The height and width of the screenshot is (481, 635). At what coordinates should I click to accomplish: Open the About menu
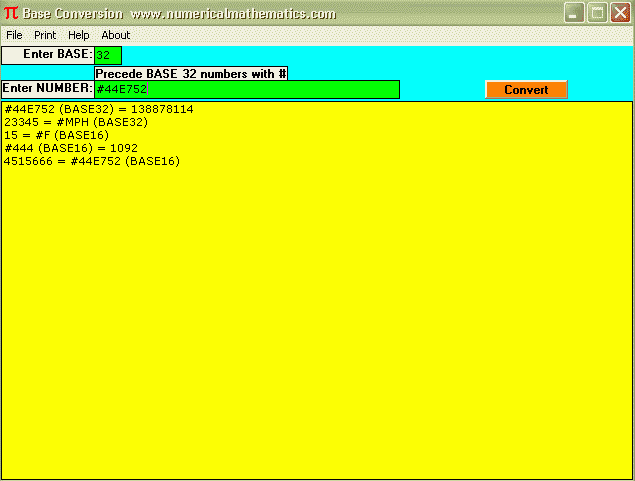coord(115,35)
